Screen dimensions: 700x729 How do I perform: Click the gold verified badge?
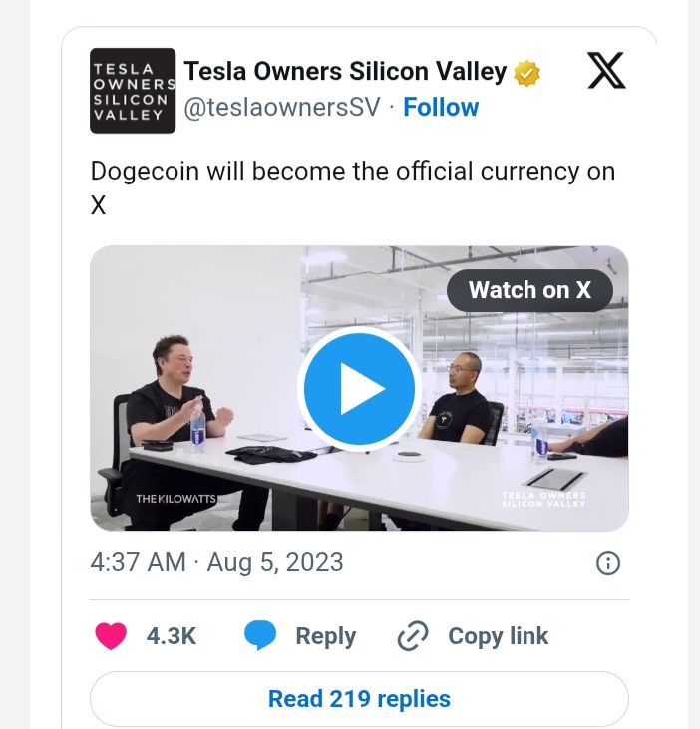point(527,73)
